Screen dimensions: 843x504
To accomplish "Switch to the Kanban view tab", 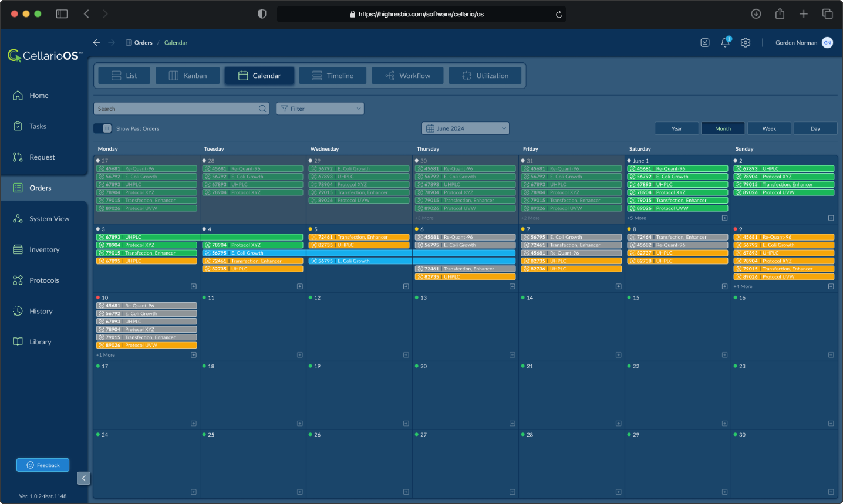I will click(x=187, y=75).
